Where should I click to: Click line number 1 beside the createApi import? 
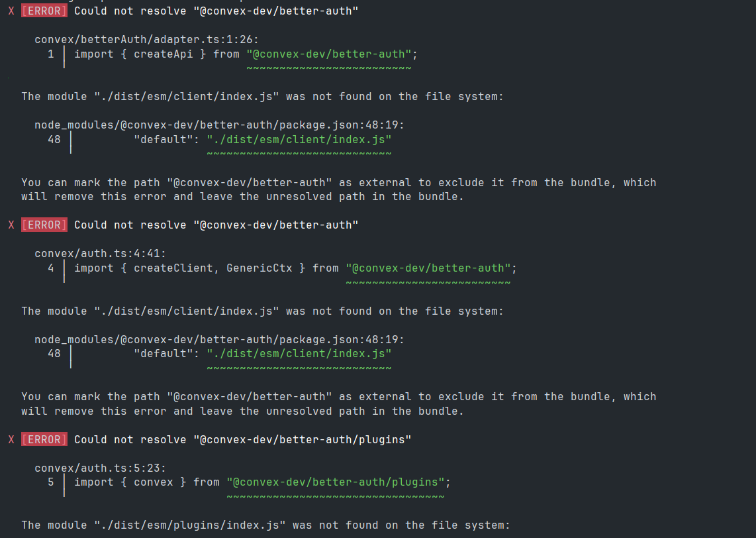51,54
